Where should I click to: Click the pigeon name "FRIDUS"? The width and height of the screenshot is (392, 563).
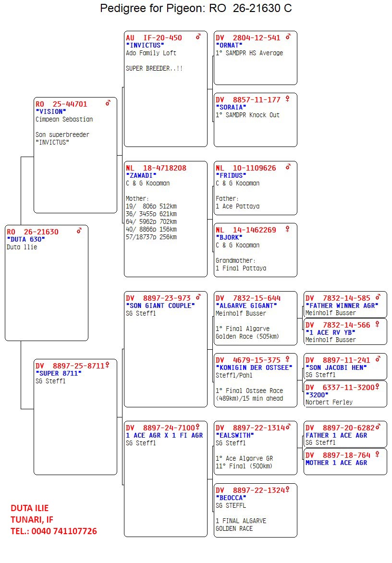(231, 176)
